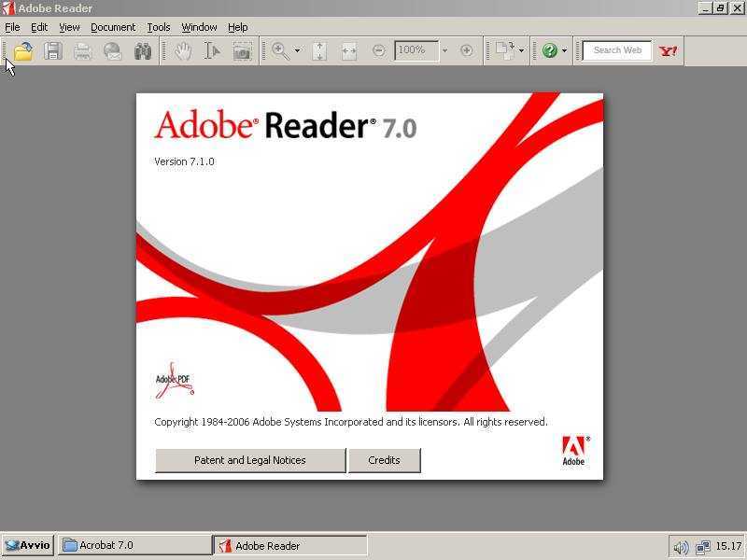Click the round plus Zoom In button
Viewport: 747px width, 560px height.
click(x=466, y=50)
